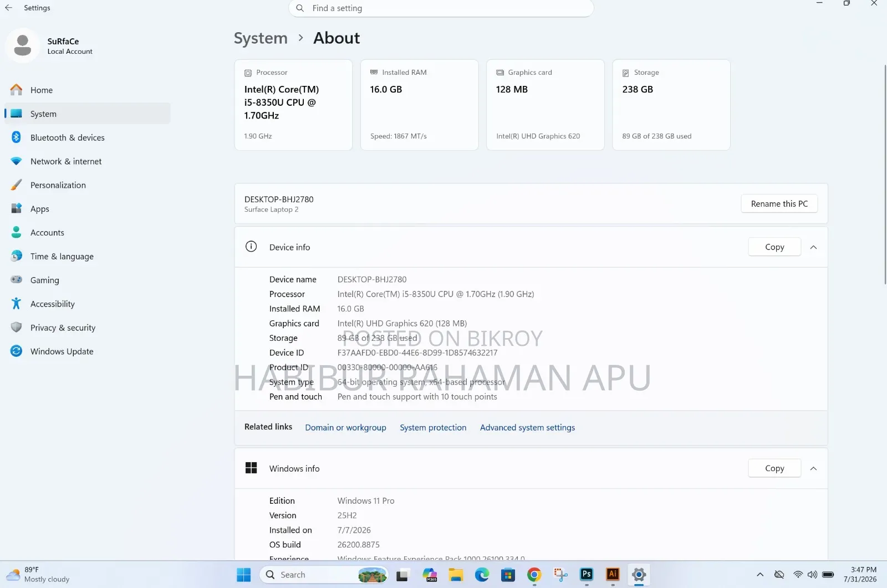The height and width of the screenshot is (588, 887).
Task: Open the weather widget showing 89°F
Action: 39,575
